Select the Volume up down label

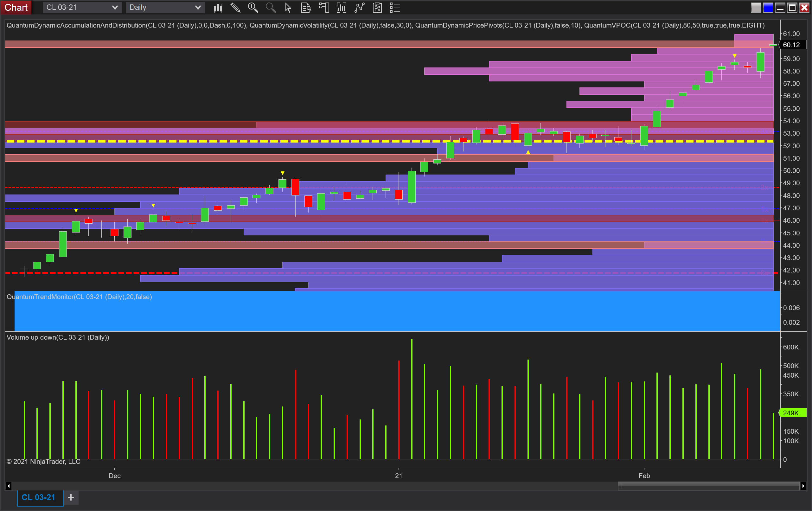click(x=58, y=337)
